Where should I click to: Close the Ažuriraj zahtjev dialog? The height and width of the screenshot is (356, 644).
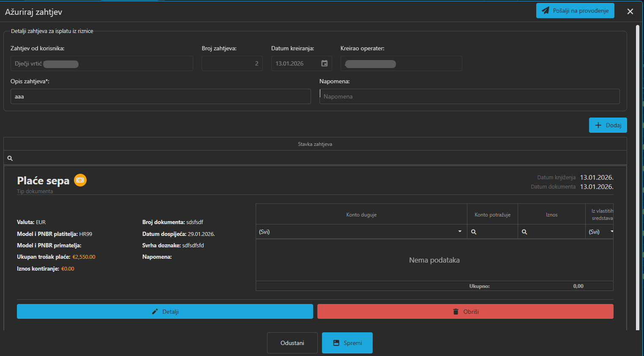pyautogui.click(x=630, y=11)
